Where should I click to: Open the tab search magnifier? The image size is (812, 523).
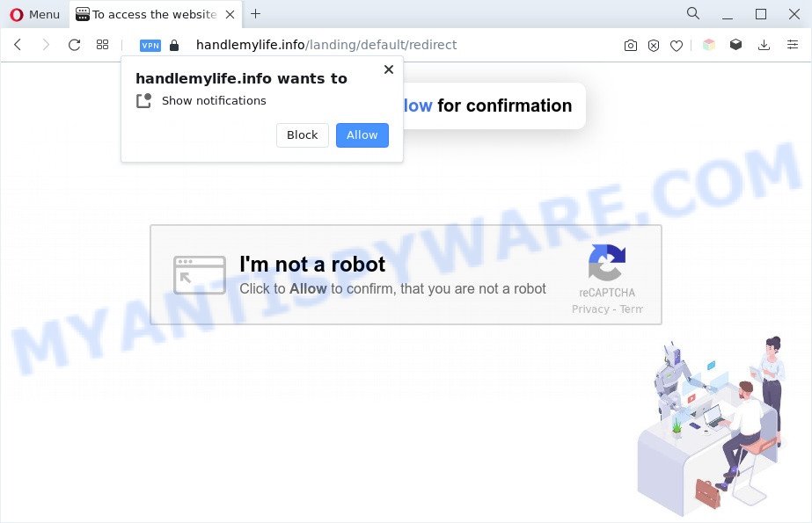[x=693, y=13]
